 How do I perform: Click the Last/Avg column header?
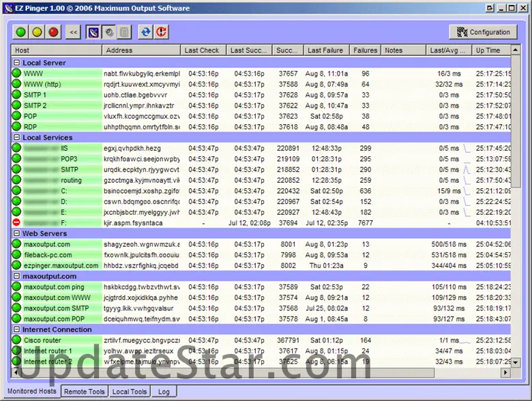point(449,50)
